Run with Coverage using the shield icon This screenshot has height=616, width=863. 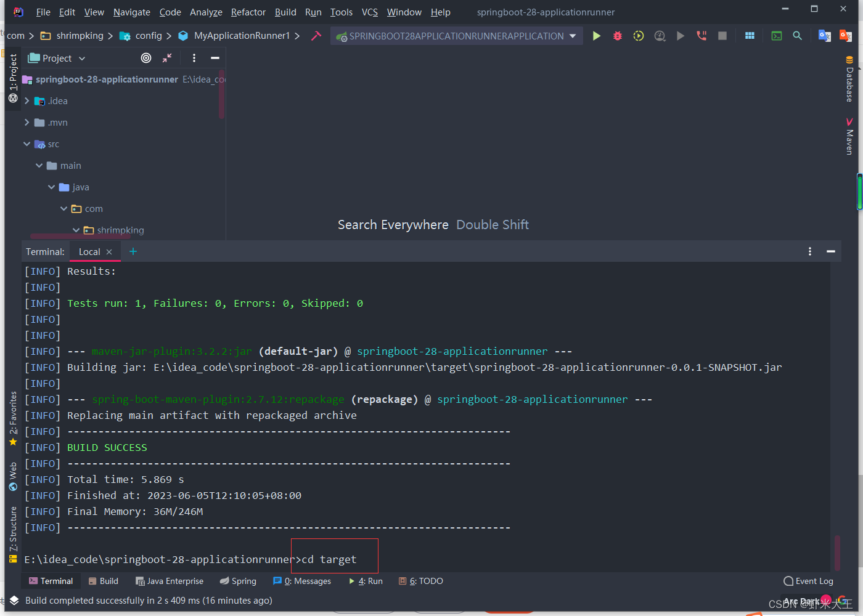click(x=638, y=36)
